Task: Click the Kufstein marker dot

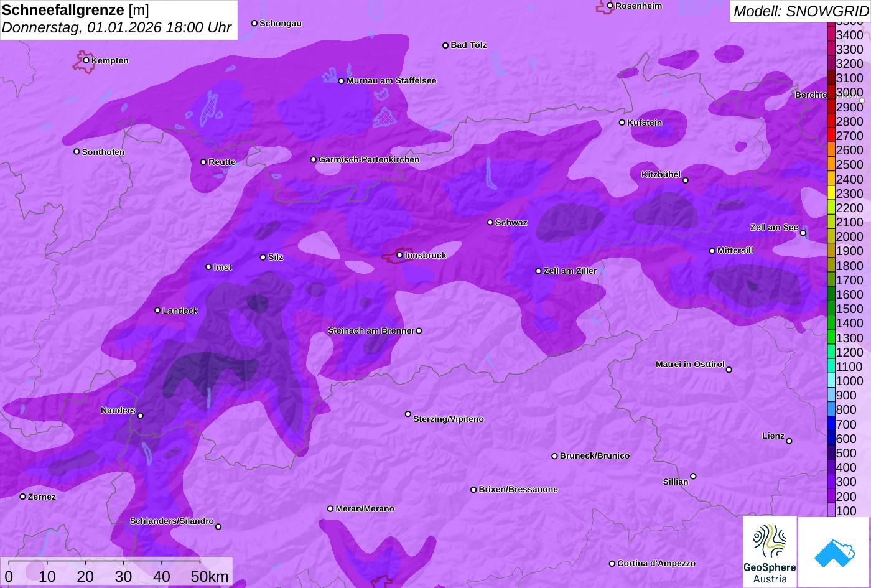Action: click(622, 123)
